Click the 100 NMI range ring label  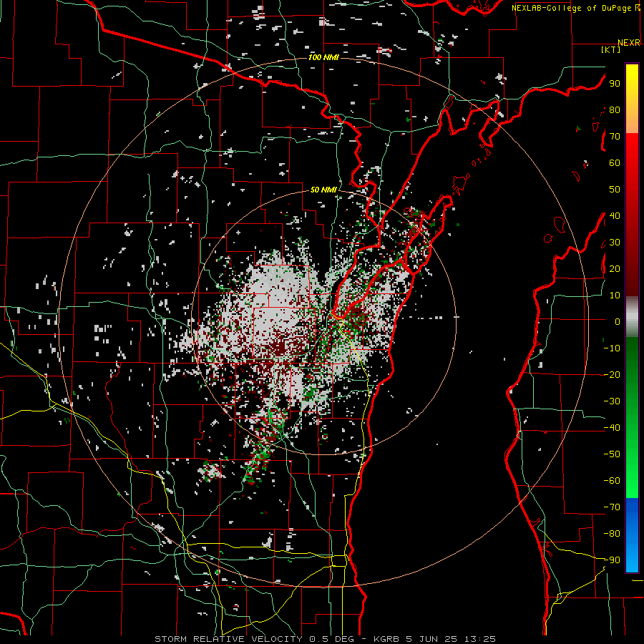(323, 57)
